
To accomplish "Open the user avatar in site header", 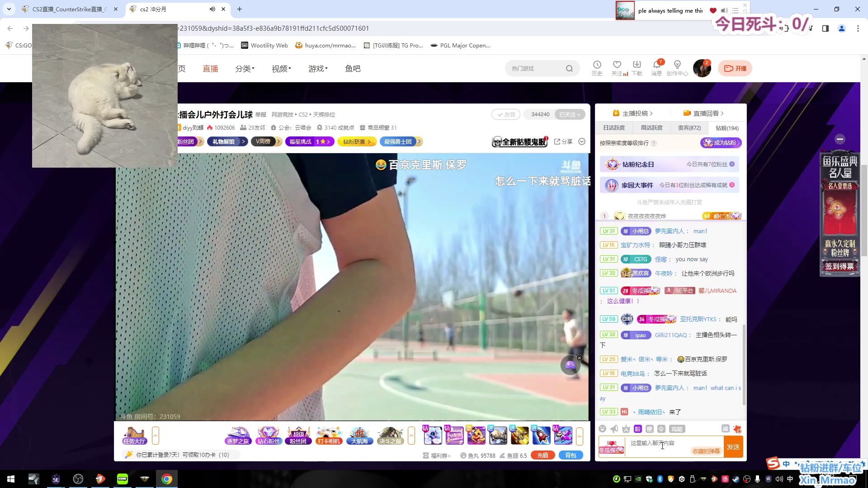I will [702, 69].
